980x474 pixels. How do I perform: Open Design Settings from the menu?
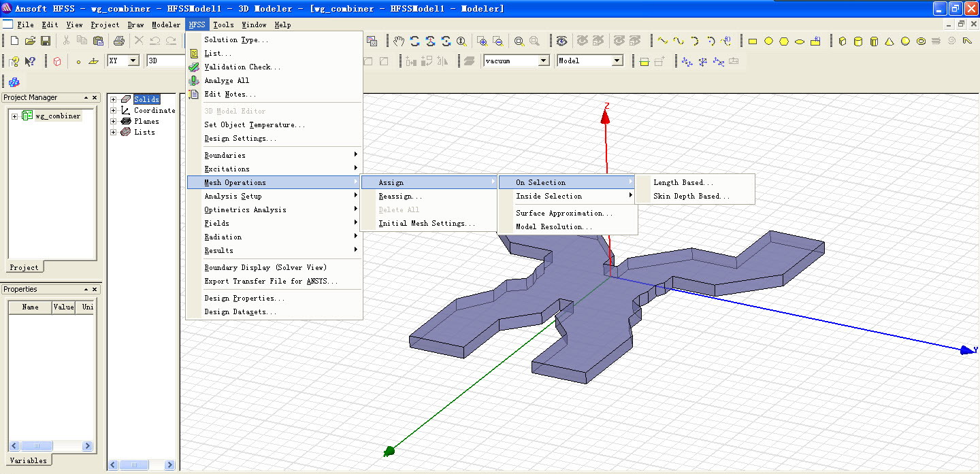[x=274, y=138]
